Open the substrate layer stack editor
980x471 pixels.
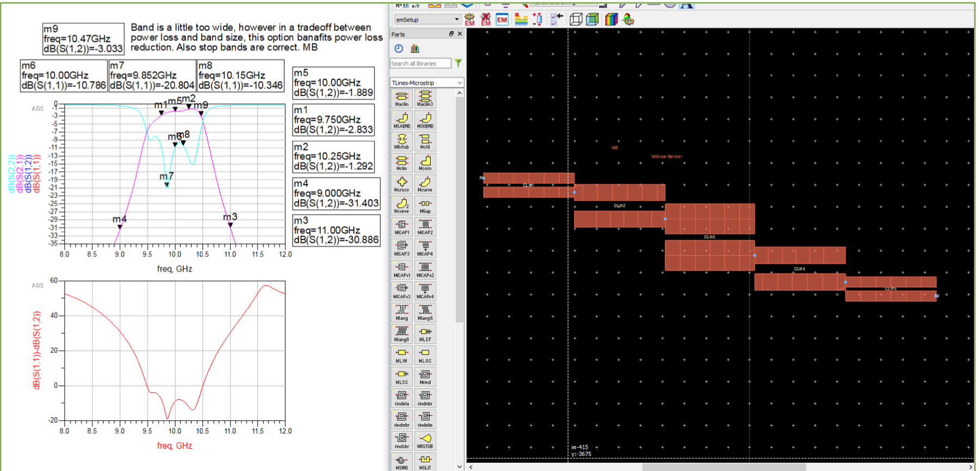coord(521,20)
